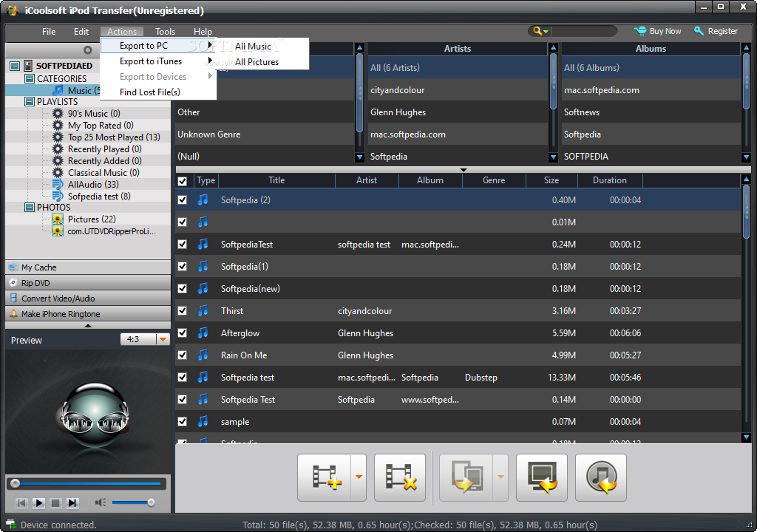Screen dimensions: 757x532
Task: Uncheck the Softpedia(new) row checkbox
Action: pyautogui.click(x=183, y=289)
